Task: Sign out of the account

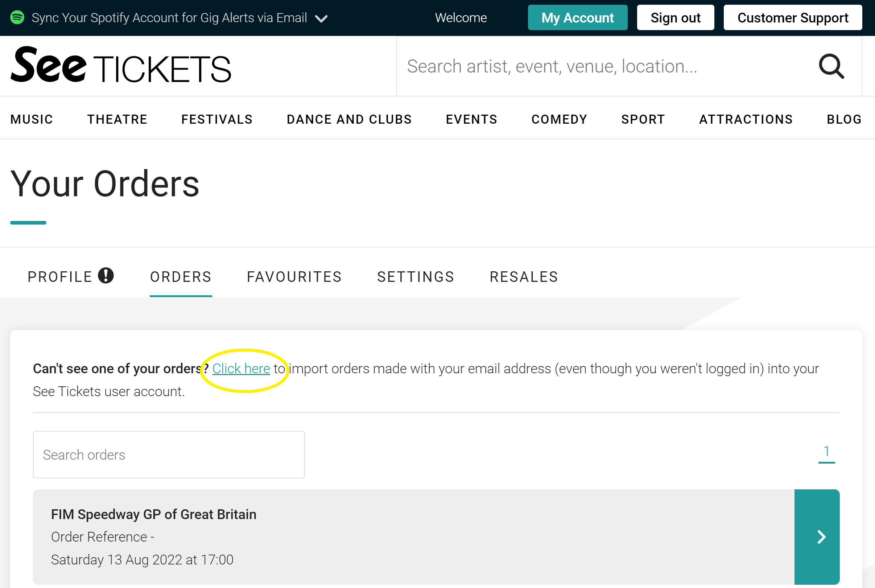Action: tap(675, 18)
